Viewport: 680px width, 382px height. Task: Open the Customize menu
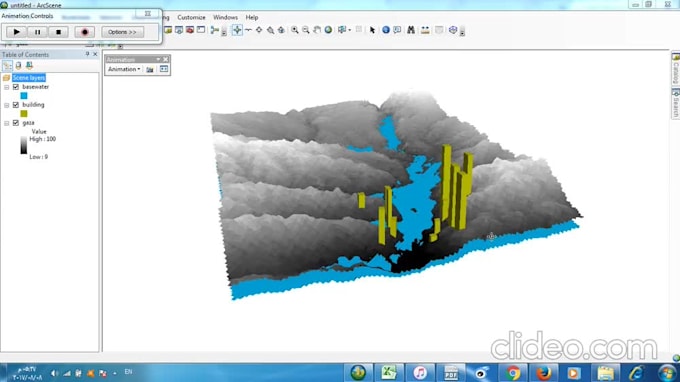tap(191, 17)
